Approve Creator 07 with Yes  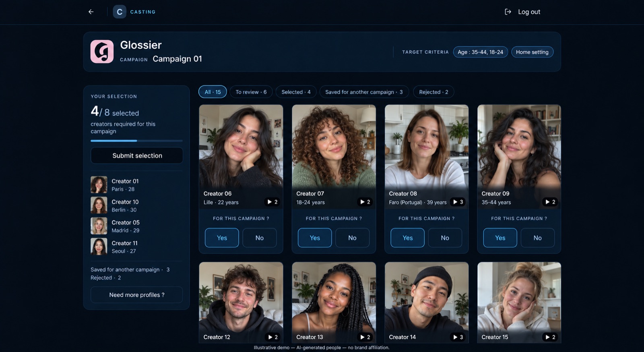coord(315,238)
